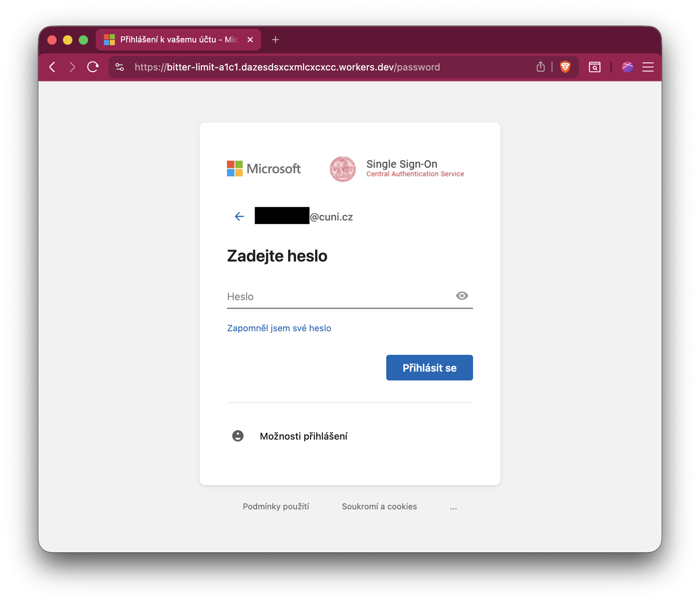Click the @cuni.cz email text

[x=331, y=217]
